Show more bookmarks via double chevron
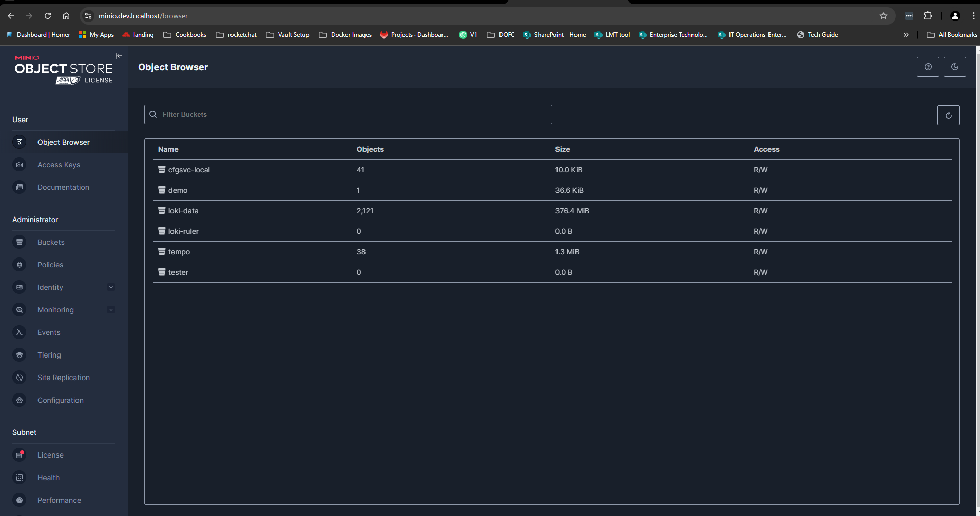This screenshot has height=516, width=980. pos(906,35)
